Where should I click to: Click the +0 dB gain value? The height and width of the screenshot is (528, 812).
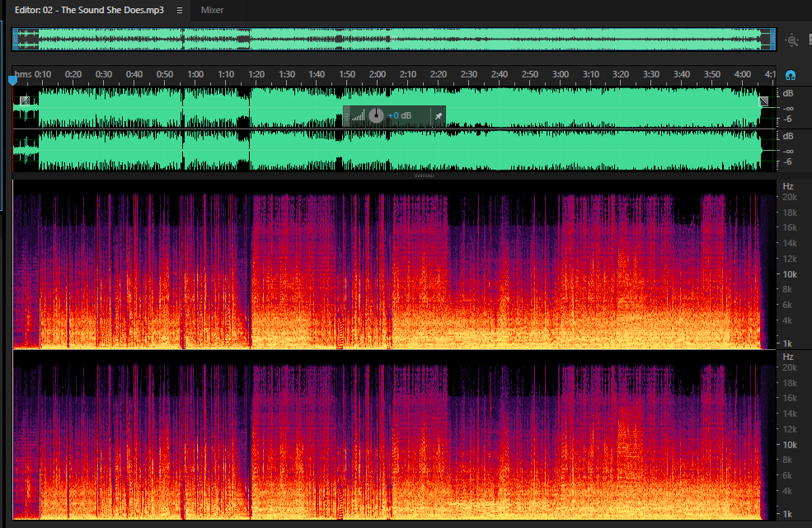400,115
